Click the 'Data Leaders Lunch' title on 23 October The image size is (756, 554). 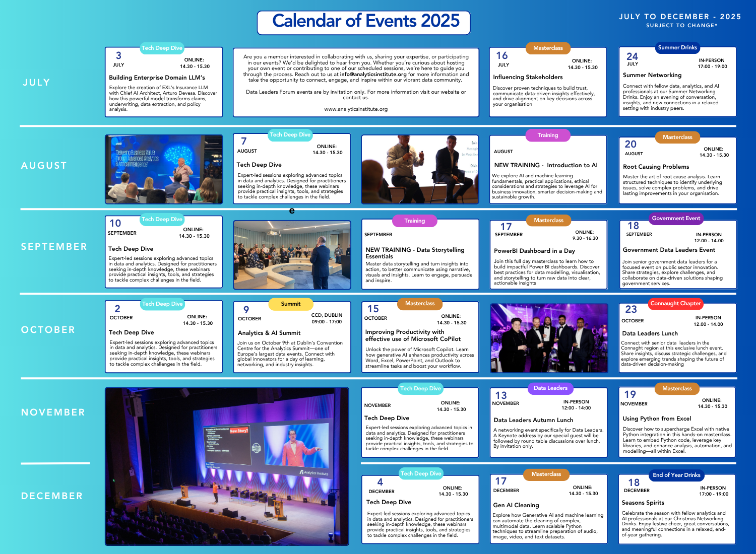(650, 333)
